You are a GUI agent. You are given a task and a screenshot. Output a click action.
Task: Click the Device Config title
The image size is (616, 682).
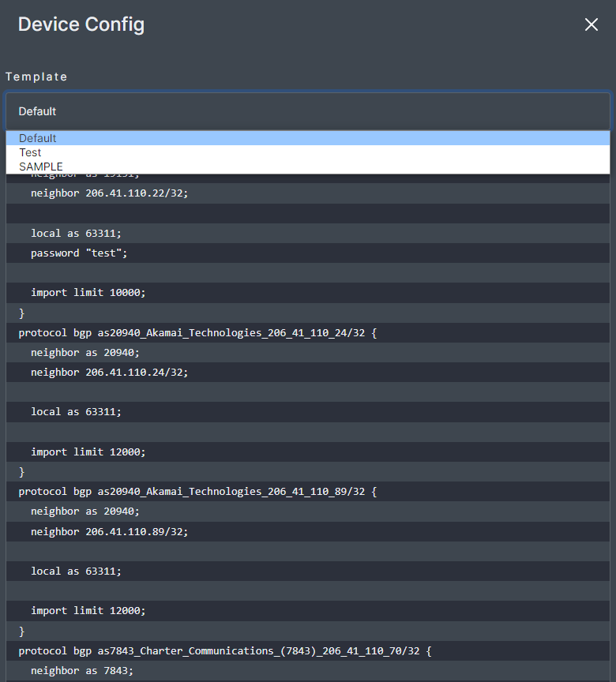tap(81, 24)
